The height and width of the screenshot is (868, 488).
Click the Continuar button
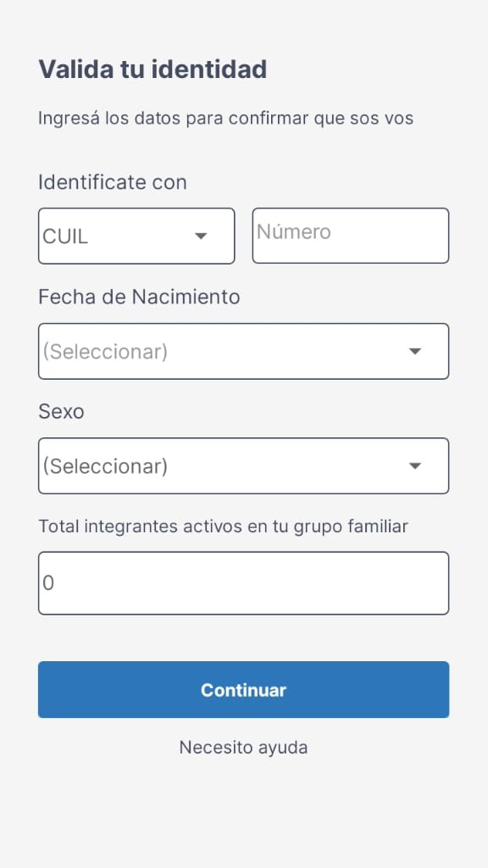tap(244, 689)
